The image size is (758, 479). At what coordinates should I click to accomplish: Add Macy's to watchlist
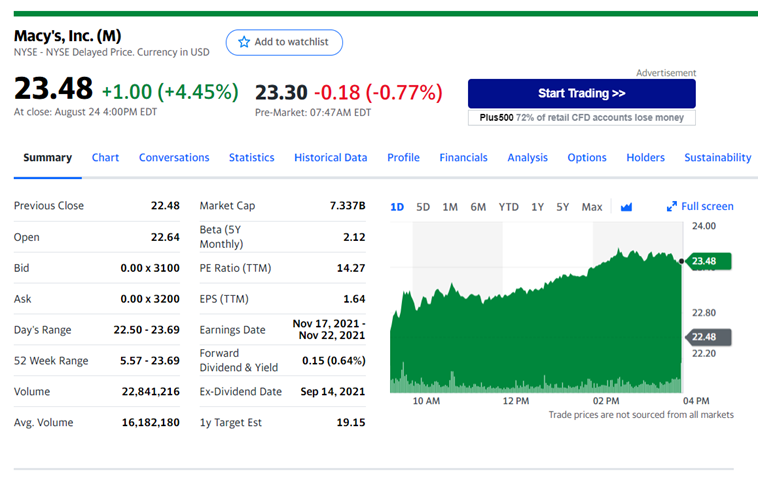point(284,43)
